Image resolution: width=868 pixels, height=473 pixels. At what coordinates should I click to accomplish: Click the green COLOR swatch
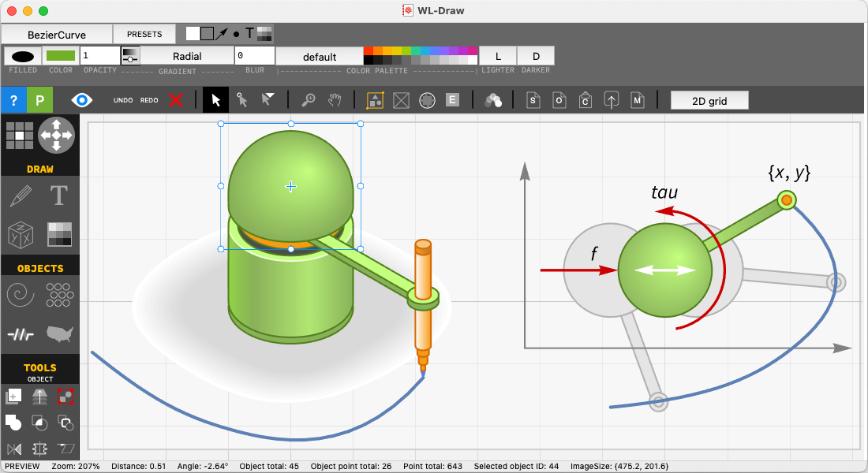click(61, 56)
